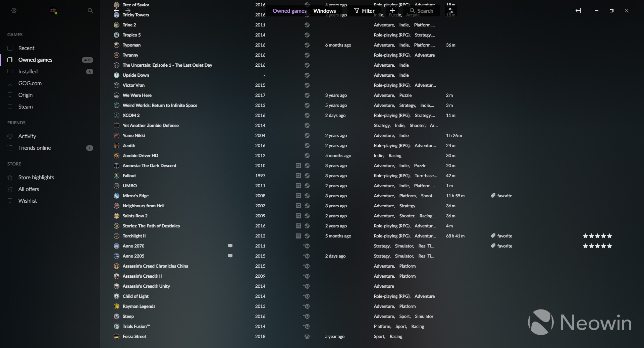
Task: Open Steam bookmark in sidebar
Action: coord(50,107)
